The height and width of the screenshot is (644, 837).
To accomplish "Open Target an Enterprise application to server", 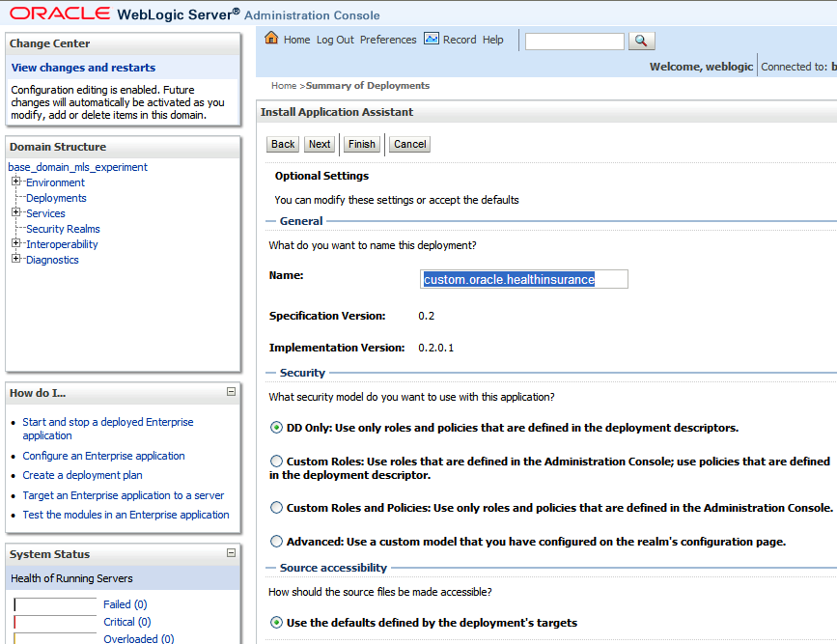I will click(124, 495).
